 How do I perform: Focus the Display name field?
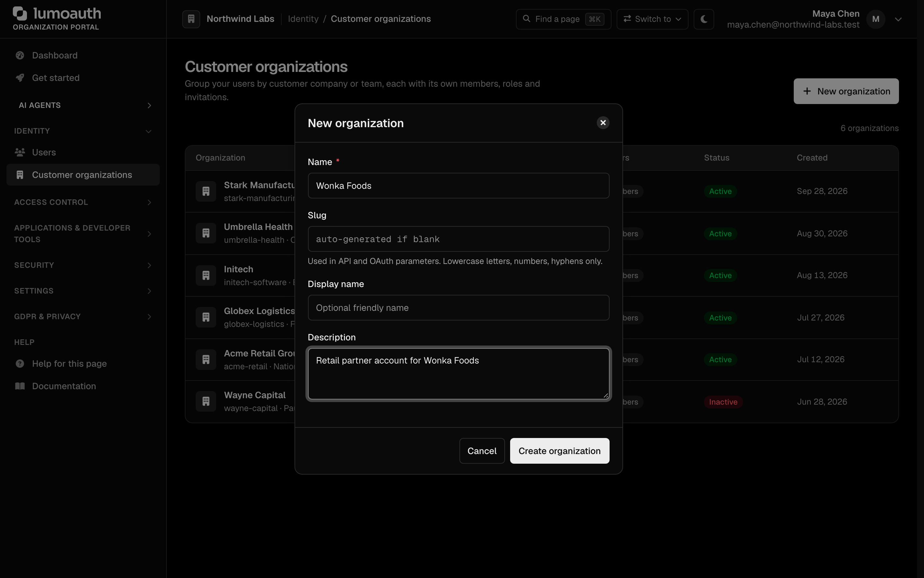[x=458, y=308]
